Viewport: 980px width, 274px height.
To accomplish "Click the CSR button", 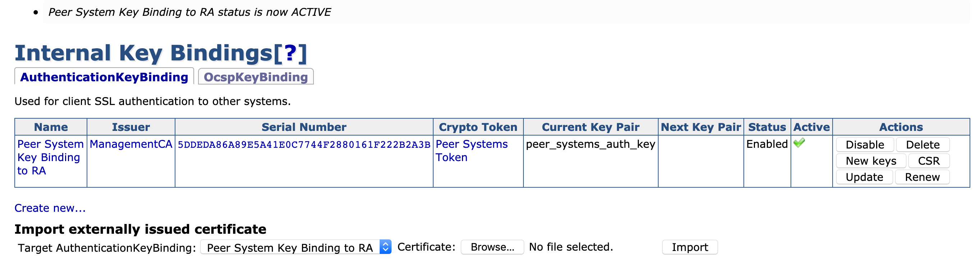I will pos(928,161).
